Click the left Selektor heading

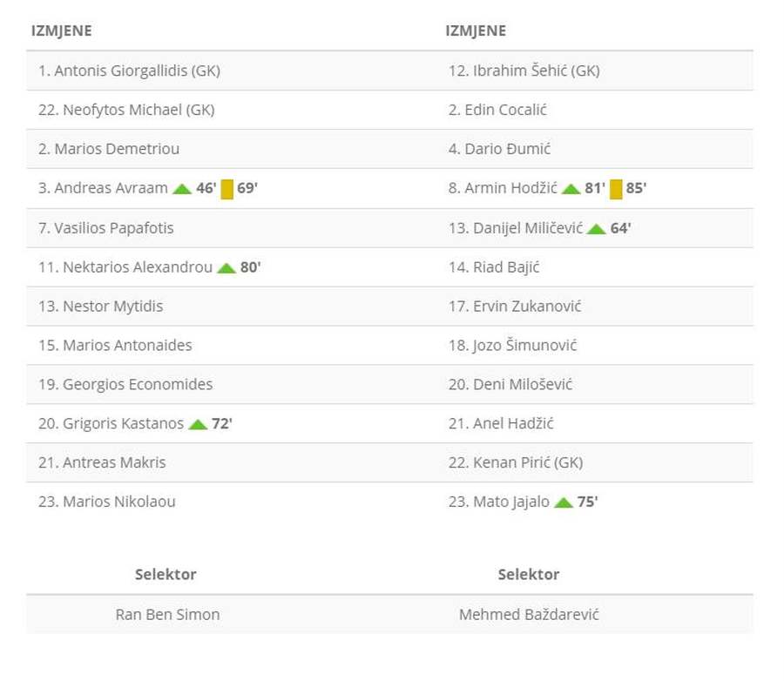pyautogui.click(x=166, y=575)
